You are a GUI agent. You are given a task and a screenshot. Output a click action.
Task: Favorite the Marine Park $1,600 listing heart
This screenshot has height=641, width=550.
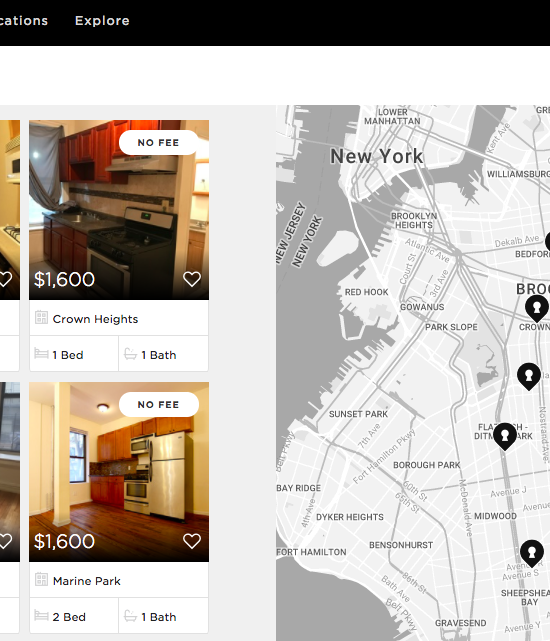(x=191, y=541)
